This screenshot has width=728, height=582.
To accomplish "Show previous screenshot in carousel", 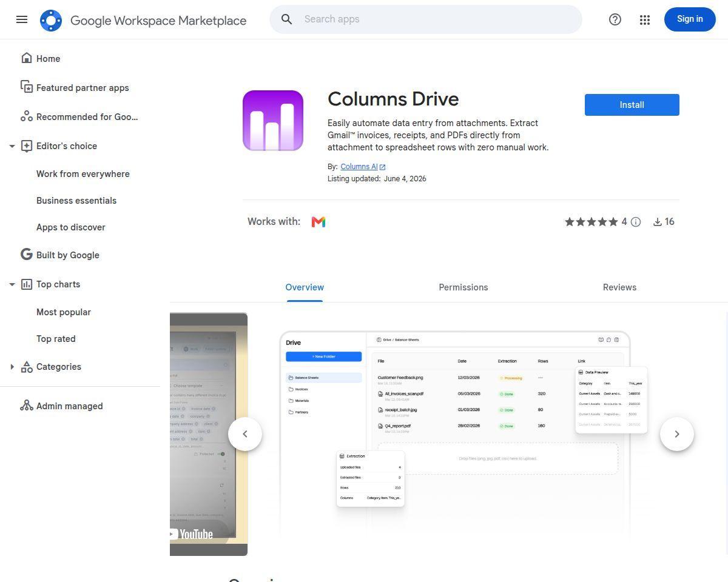I will point(245,434).
